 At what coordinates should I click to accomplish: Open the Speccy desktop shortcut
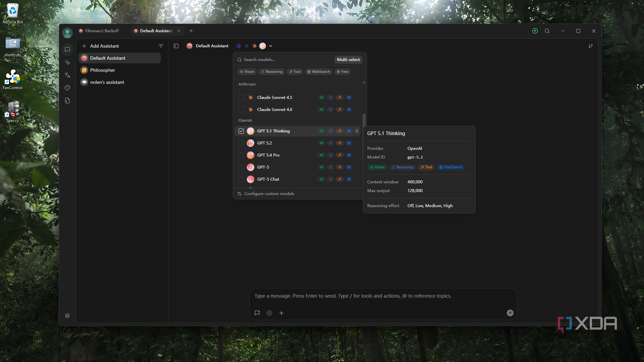click(12, 112)
